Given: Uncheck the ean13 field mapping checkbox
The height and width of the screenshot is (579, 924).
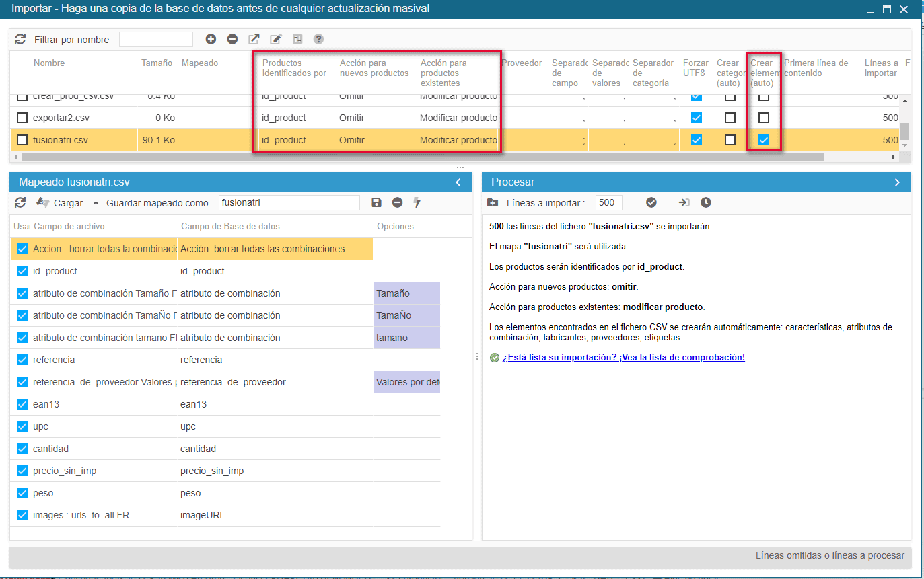Looking at the screenshot, I should coord(22,404).
